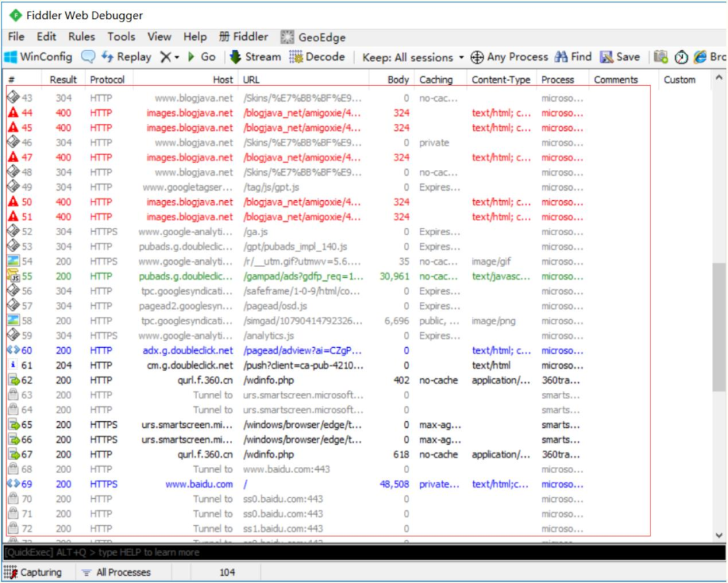728x583 pixels.
Task: Click scrollbar up arrow of session list
Action: point(719,78)
